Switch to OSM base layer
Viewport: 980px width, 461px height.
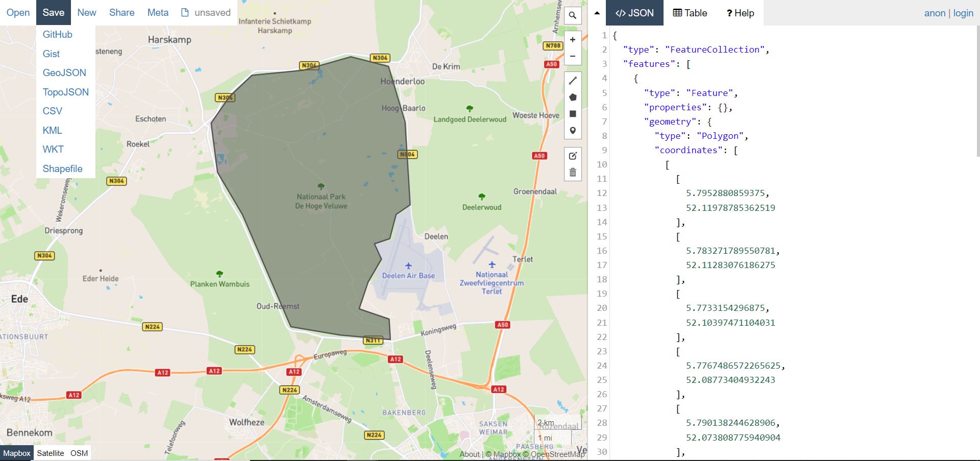click(x=79, y=453)
